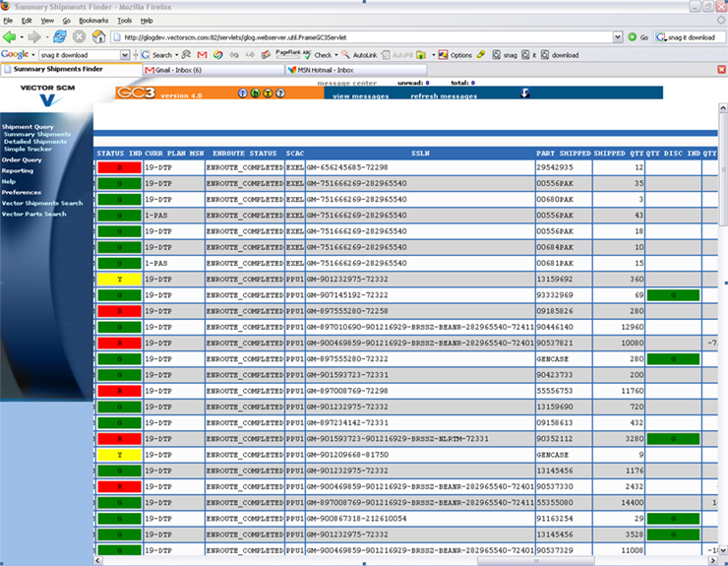This screenshot has height=566, width=728.
Task: Click in the address bar URL field
Action: pos(362,37)
